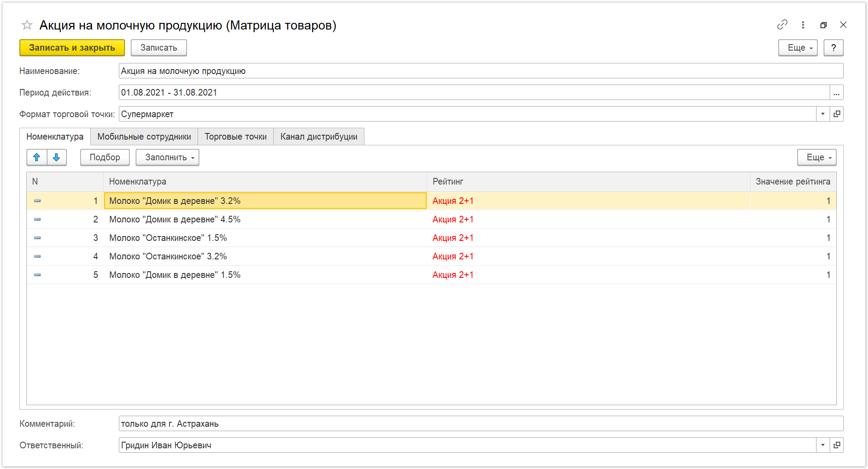Image resolution: width=868 pixels, height=469 pixels.
Task: Select cell Молоко "Останкинское" 1.5%
Action: [265, 238]
